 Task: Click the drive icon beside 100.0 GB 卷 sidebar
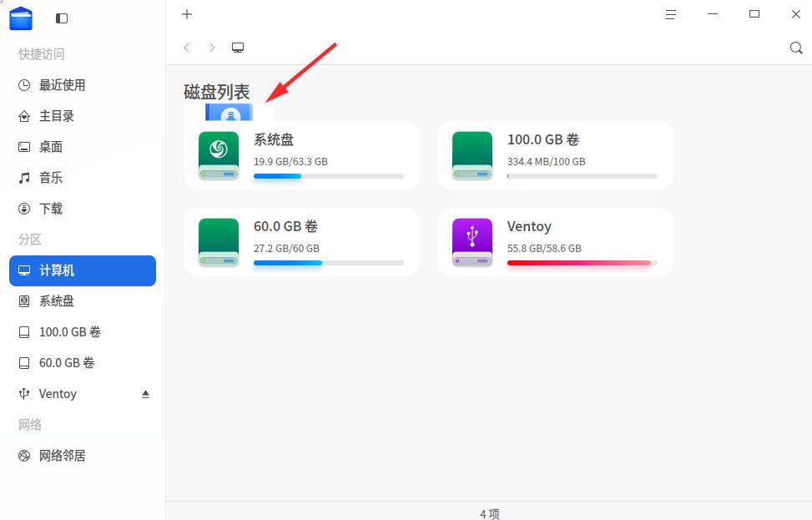coord(24,332)
